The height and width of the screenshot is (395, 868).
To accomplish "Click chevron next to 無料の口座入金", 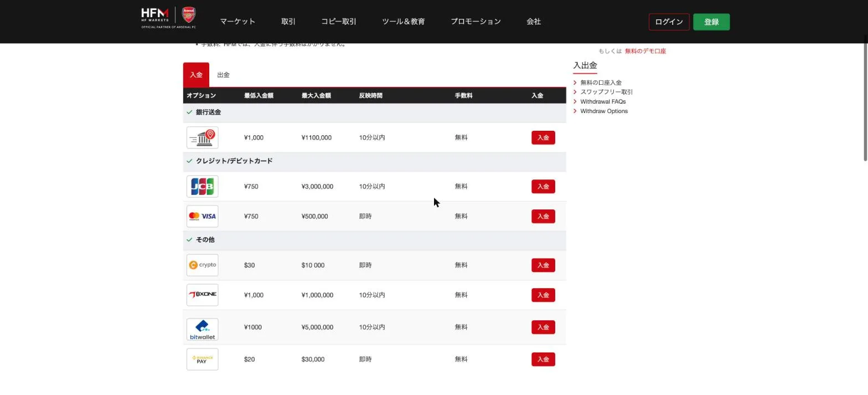I will tap(575, 83).
